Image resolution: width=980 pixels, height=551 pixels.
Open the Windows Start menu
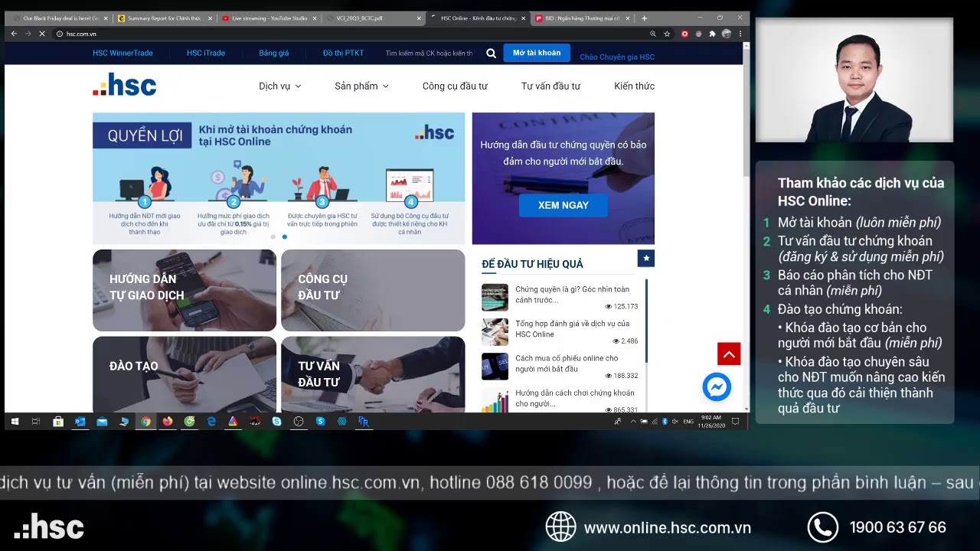point(14,421)
